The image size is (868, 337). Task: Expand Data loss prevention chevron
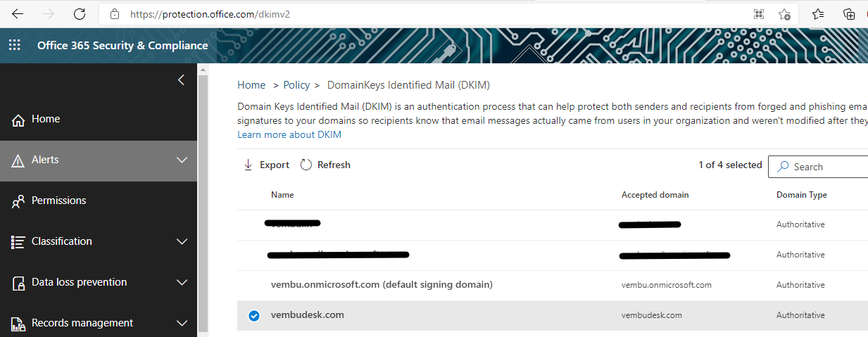click(x=182, y=283)
